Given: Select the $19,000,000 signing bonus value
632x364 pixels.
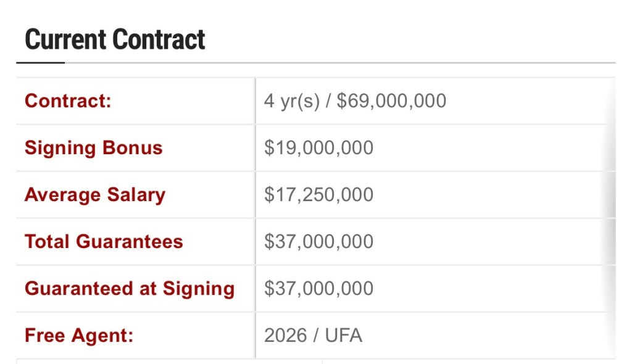Looking at the screenshot, I should pyautogui.click(x=318, y=148).
